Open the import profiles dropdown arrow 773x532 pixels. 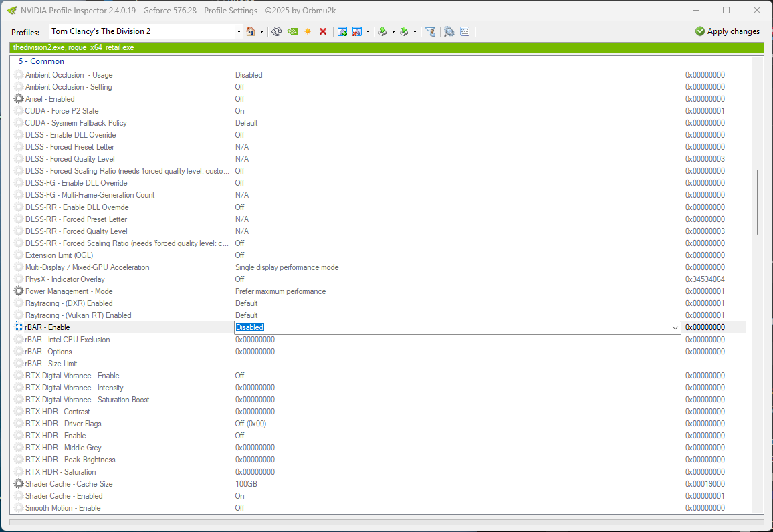(415, 31)
